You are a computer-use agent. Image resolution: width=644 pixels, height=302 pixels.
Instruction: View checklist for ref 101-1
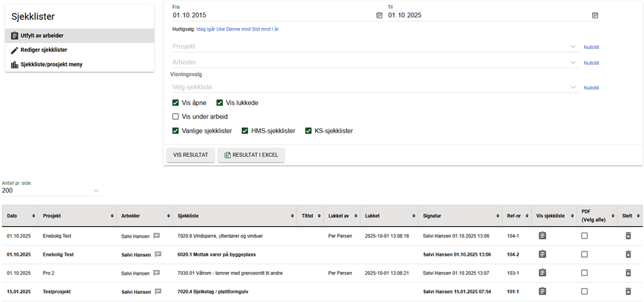pos(542,291)
